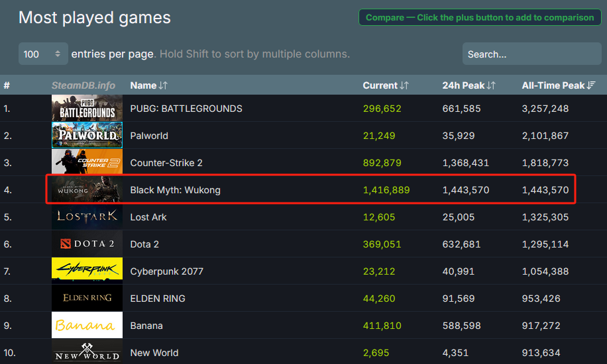Select current players value 411,810

tap(382, 326)
